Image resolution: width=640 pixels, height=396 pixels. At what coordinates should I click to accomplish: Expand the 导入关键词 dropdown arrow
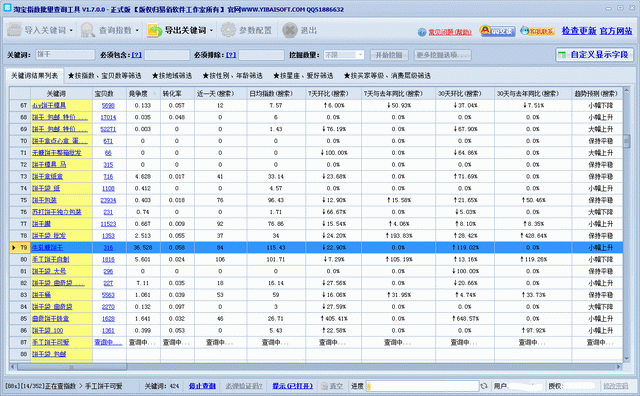click(x=71, y=31)
